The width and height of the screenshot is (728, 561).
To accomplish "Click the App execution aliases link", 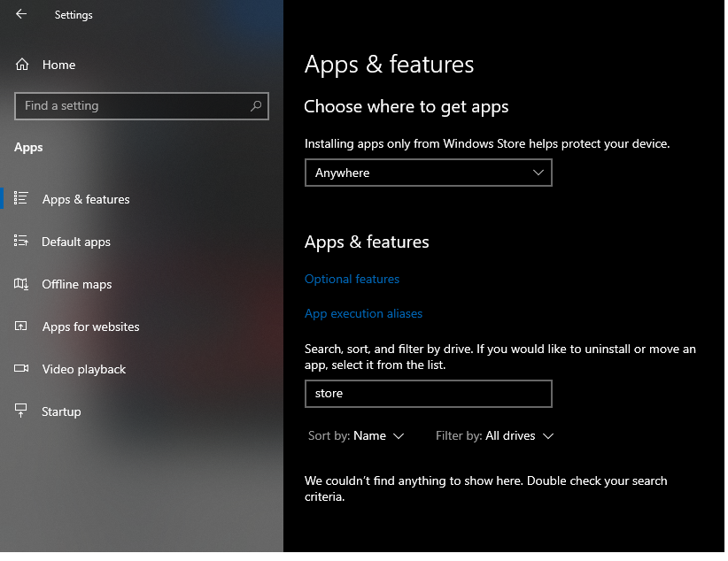I will (363, 313).
